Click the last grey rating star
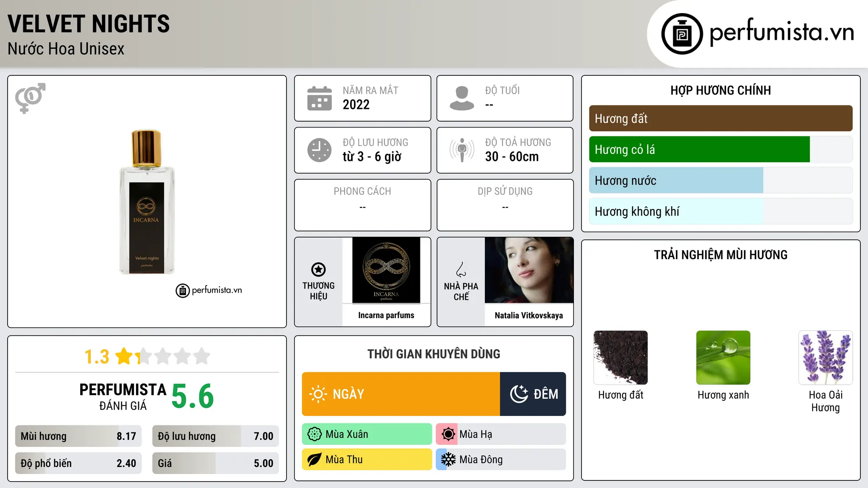 tap(202, 356)
